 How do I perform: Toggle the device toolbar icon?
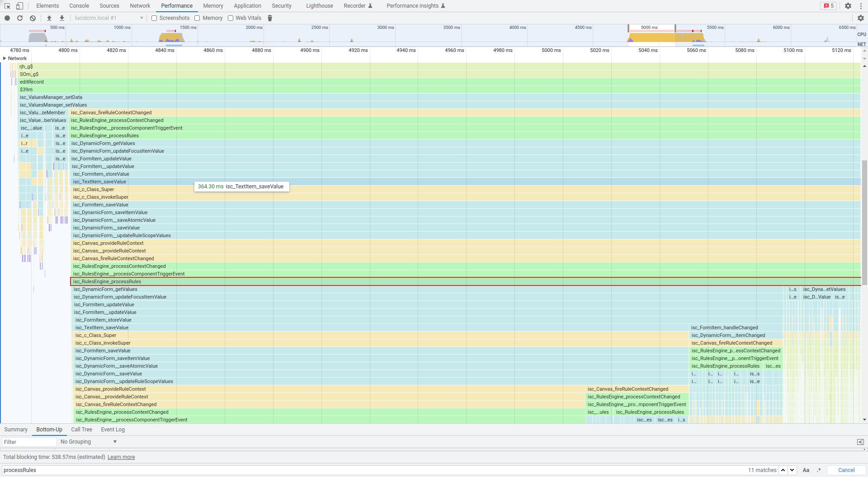click(x=19, y=6)
